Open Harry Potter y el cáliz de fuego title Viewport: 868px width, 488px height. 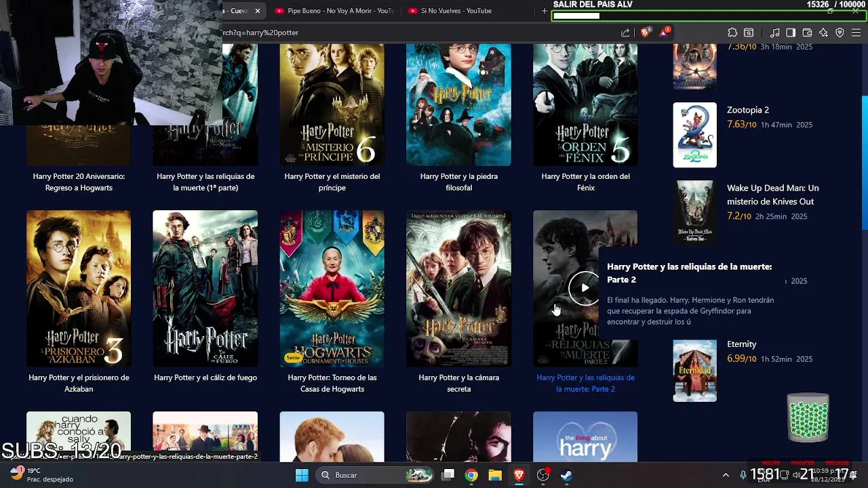205,378
